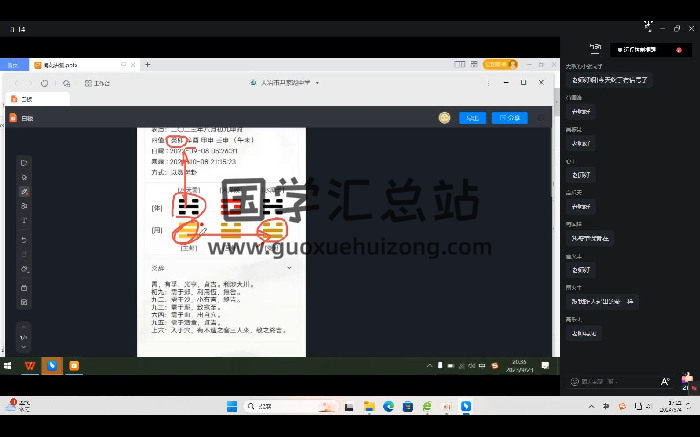Click the weather widget on taskbar
Screen dimensions: 700x437
18,406
